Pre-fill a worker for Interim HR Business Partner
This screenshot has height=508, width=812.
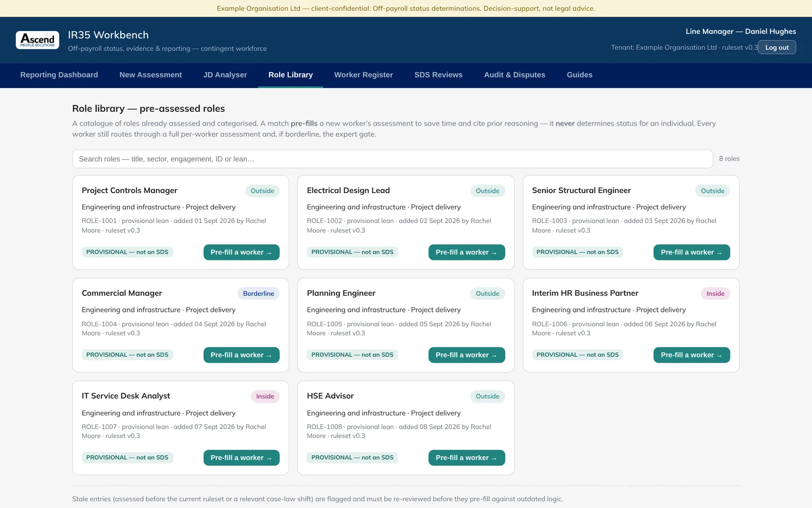(x=692, y=355)
